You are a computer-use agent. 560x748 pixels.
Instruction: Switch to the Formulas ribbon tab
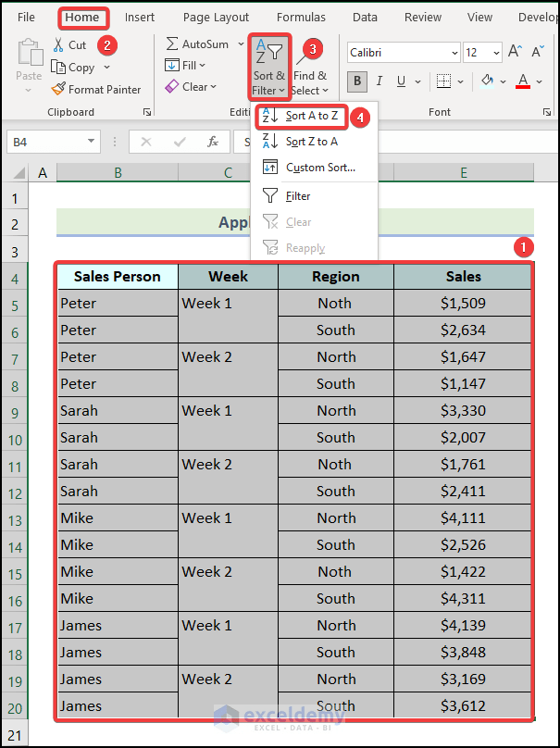(x=301, y=17)
